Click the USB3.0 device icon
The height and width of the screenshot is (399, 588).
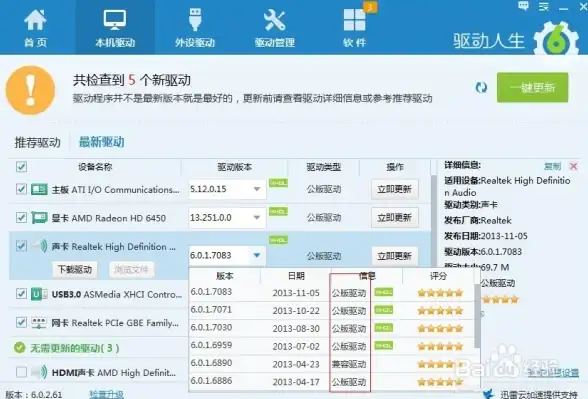(x=39, y=294)
